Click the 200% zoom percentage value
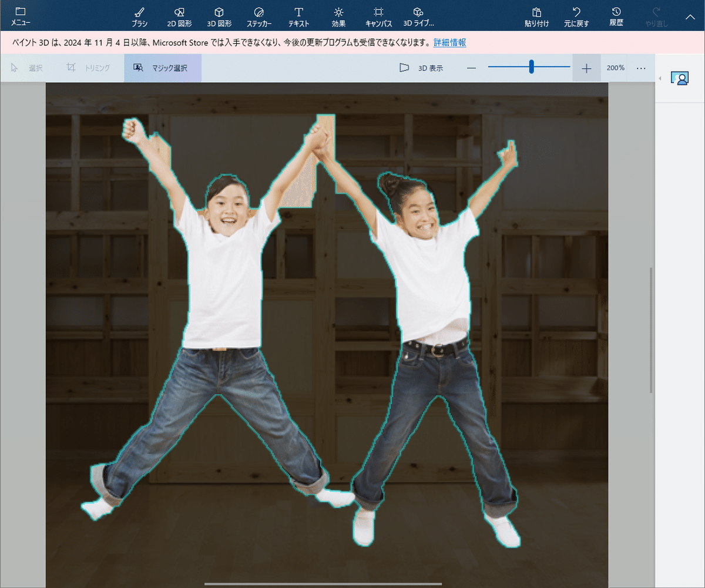 616,68
